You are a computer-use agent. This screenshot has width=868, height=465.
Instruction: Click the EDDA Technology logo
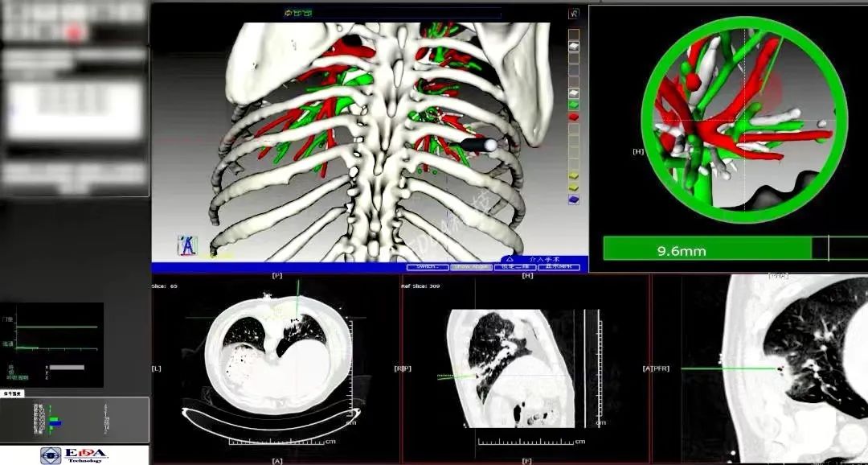pyautogui.click(x=74, y=455)
